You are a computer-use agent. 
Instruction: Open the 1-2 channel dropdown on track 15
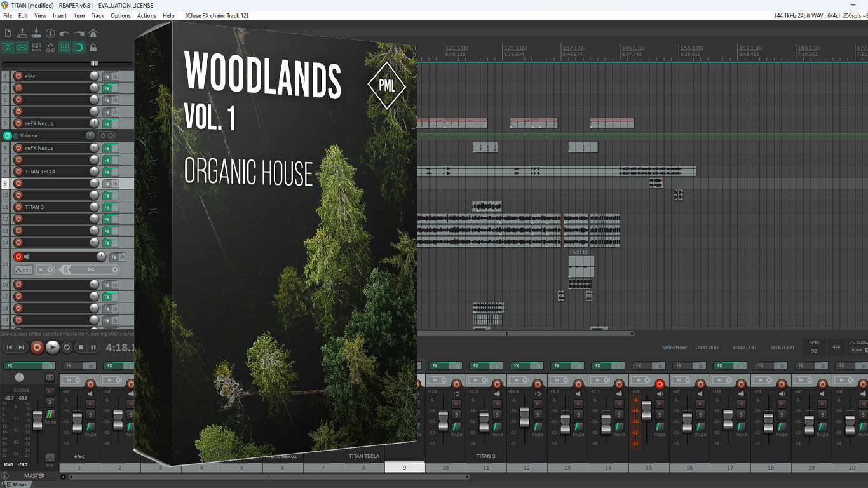[94, 270]
